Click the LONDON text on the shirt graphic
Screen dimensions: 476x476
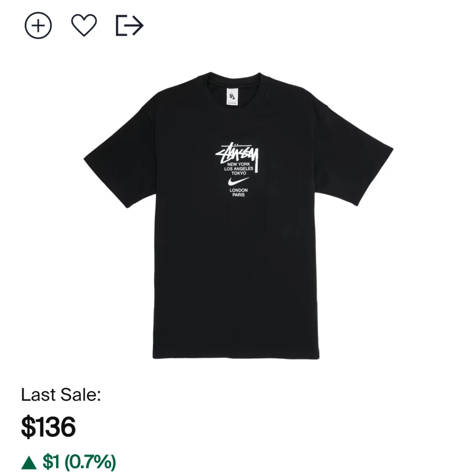click(239, 190)
